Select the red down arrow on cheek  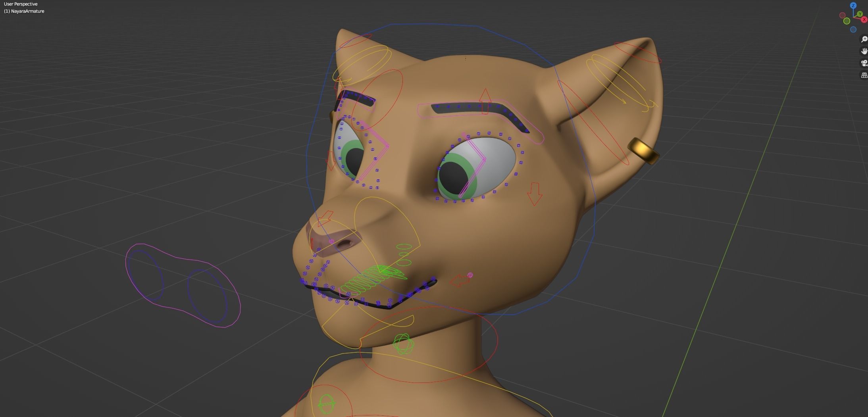(534, 194)
